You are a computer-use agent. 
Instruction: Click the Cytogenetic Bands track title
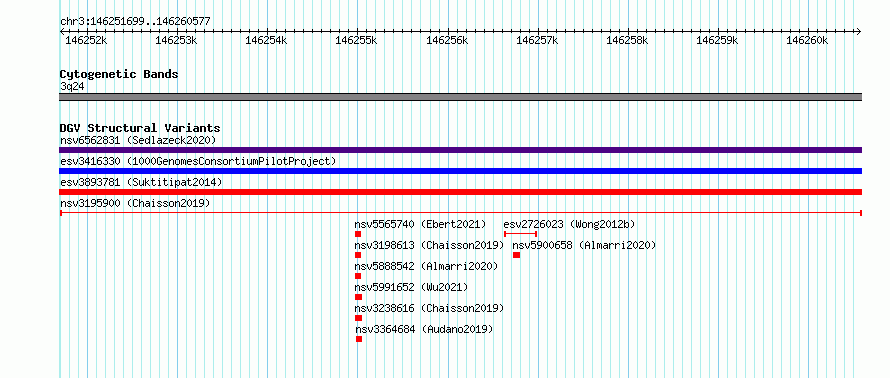pos(119,74)
